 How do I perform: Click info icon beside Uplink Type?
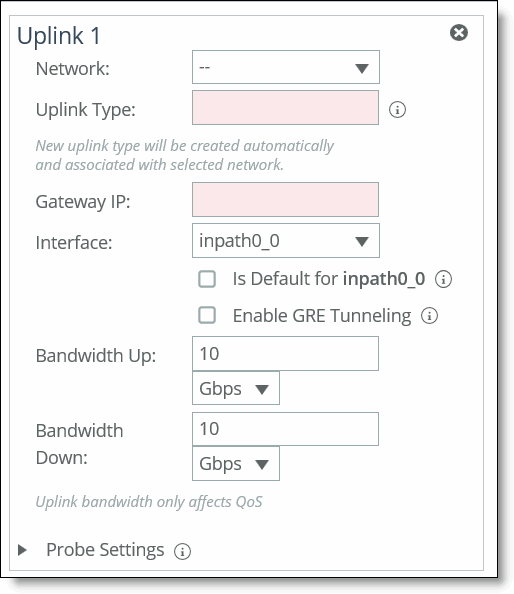pyautogui.click(x=397, y=110)
